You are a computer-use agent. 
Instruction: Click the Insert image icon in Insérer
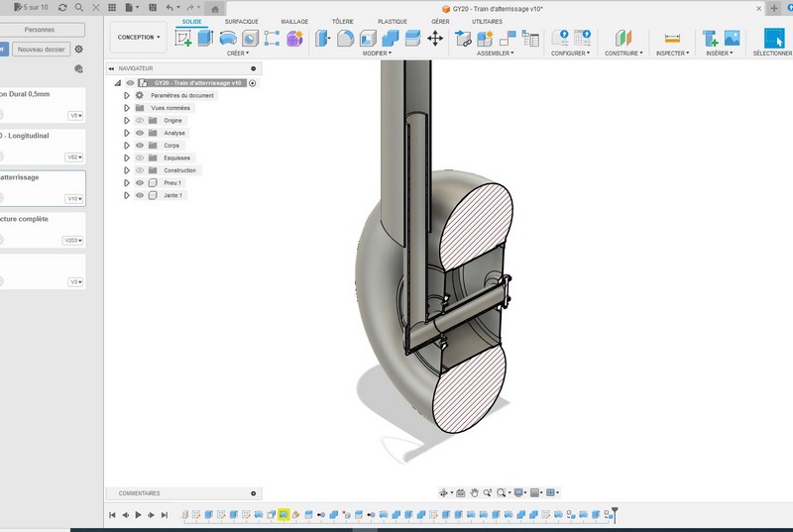coord(733,38)
